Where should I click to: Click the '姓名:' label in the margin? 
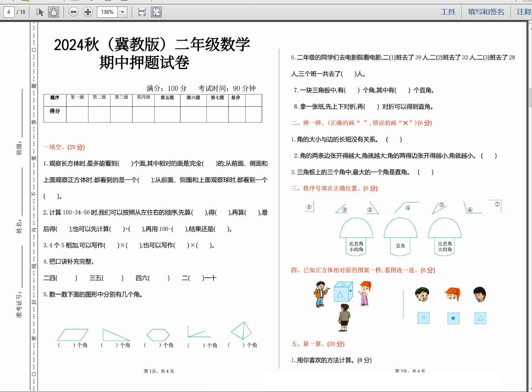[19, 226]
